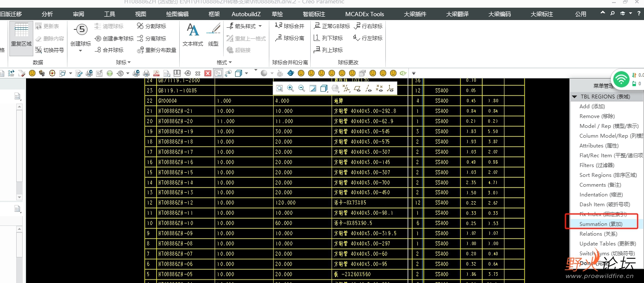Viewport: 644px width, 283px height.
Task: Click the zoom out magnifier icon
Action: pyautogui.click(x=302, y=88)
